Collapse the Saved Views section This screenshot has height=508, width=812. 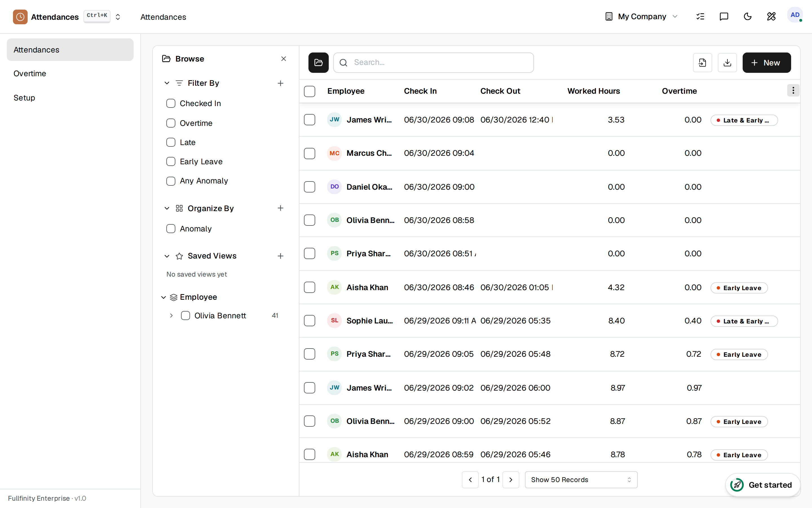tap(167, 256)
